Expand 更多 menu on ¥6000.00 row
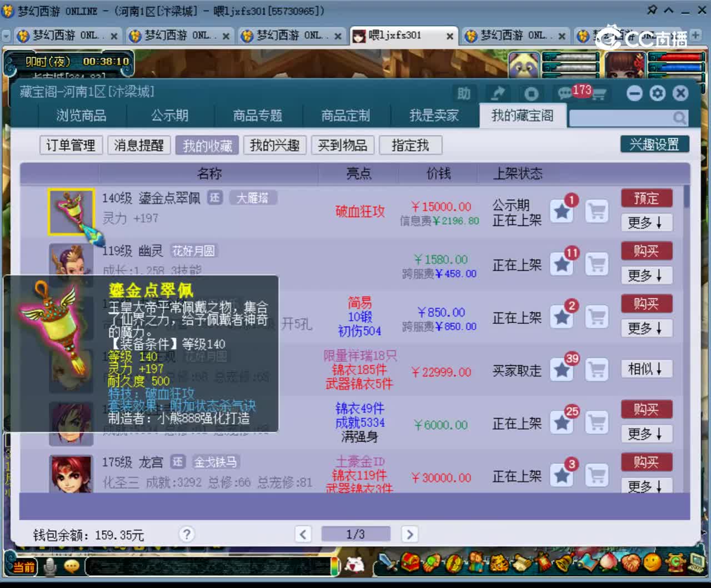The height and width of the screenshot is (588, 711). coord(647,433)
